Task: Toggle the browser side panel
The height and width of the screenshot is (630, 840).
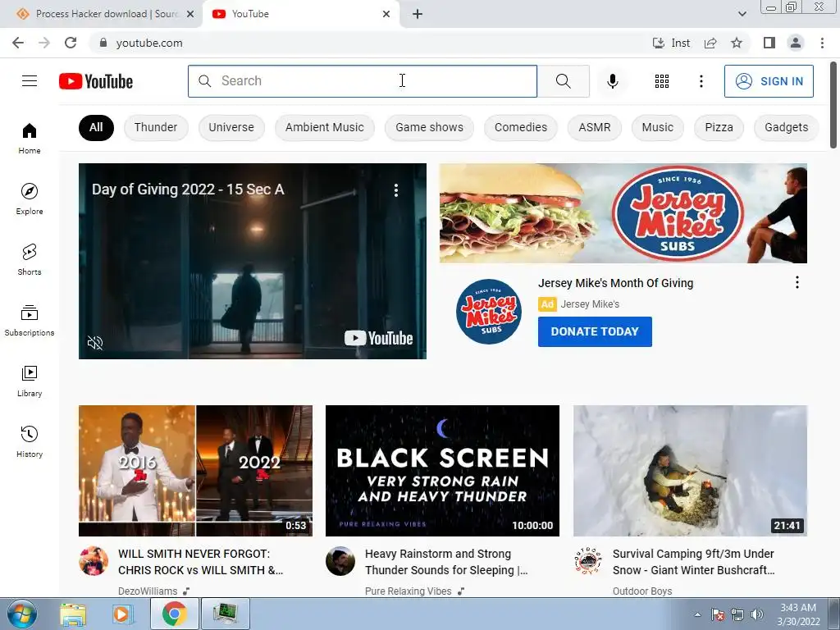Action: coord(769,43)
